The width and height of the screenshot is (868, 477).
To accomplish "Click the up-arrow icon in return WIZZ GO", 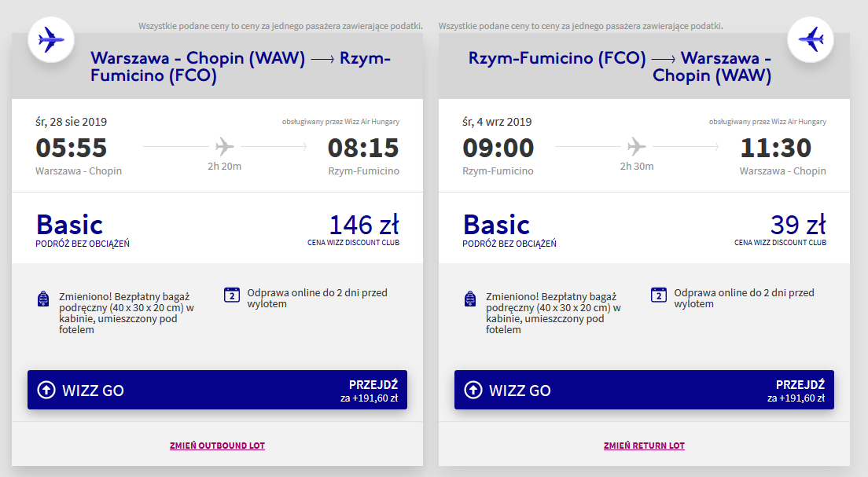I will [473, 390].
